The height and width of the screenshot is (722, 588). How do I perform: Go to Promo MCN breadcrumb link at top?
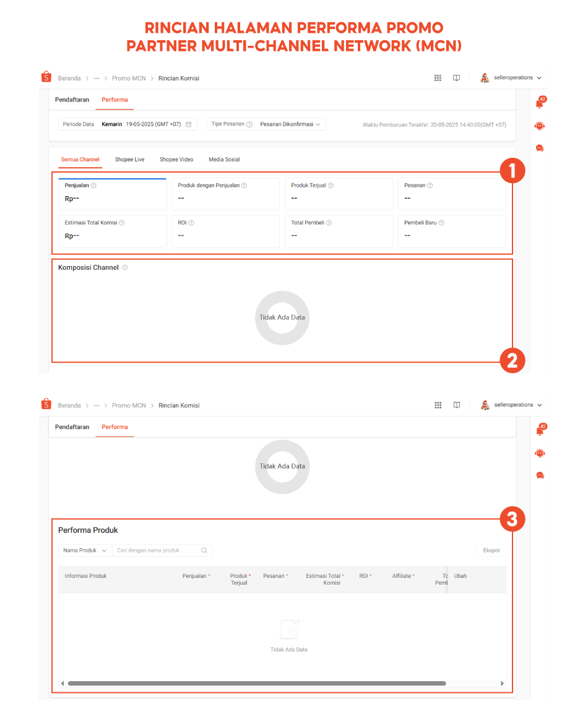[129, 79]
